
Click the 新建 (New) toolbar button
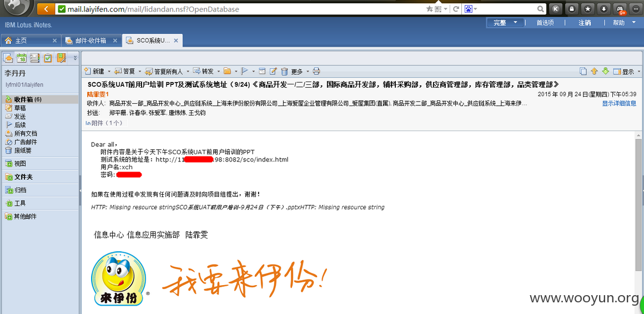94,72
